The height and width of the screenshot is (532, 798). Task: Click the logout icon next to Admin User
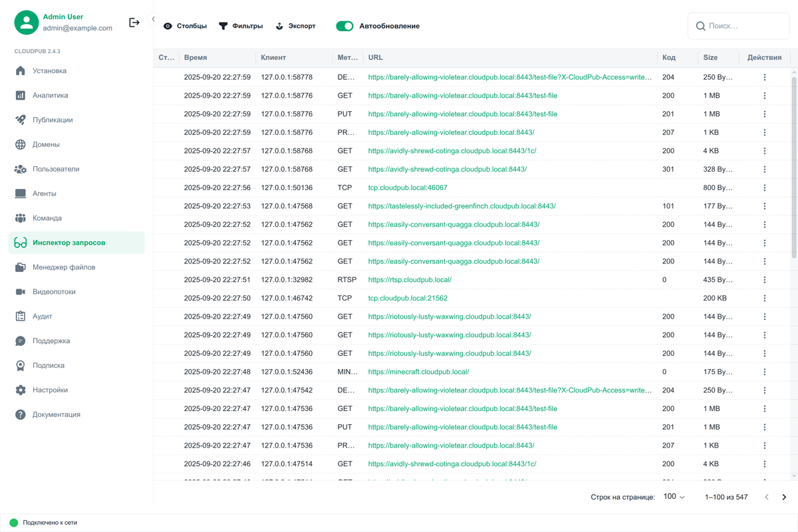[x=134, y=23]
